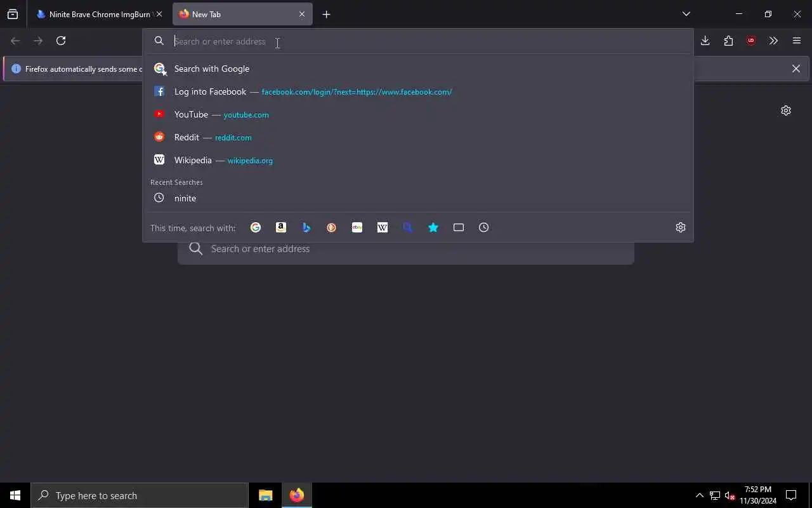Search this time with DuckDuckGo
The width and height of the screenshot is (812, 508).
point(332,227)
